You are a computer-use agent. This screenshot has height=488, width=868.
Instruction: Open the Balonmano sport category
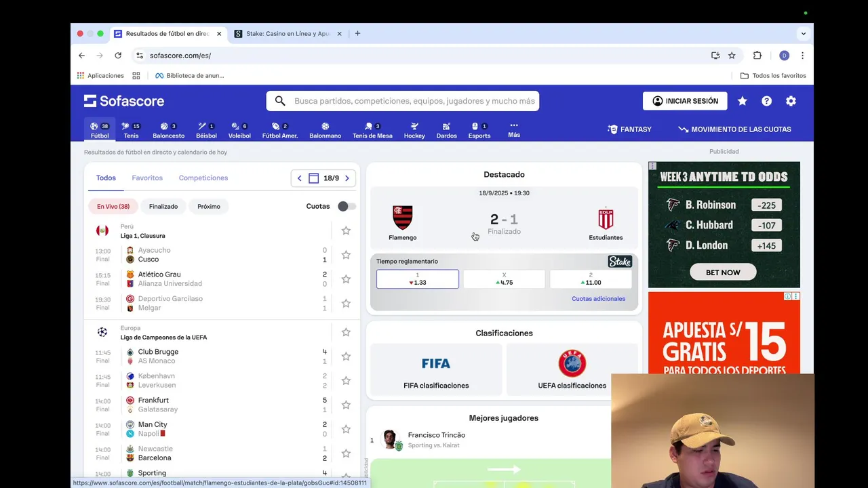coord(325,130)
